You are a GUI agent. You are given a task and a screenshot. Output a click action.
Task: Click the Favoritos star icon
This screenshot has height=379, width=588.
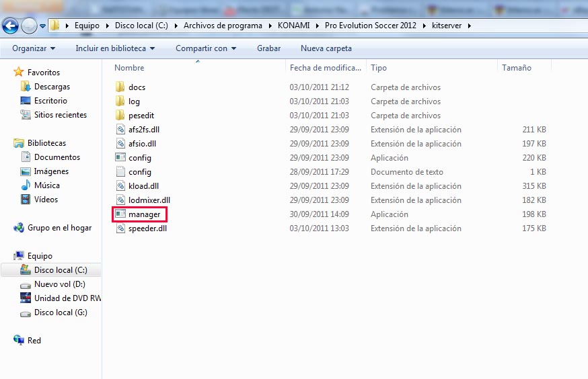(18, 72)
